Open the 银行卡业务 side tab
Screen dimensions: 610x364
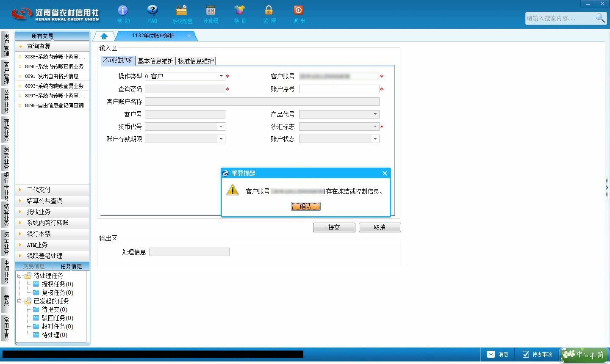pyautogui.click(x=6, y=186)
